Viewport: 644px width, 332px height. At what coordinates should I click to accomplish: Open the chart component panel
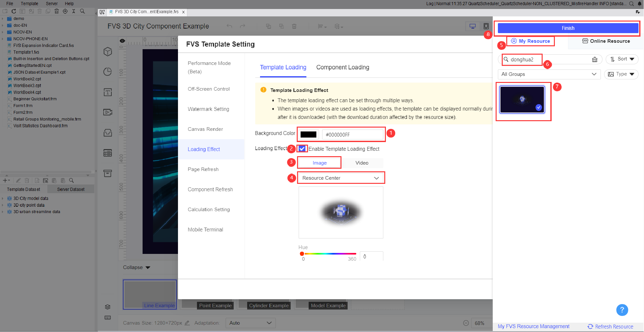[107, 72]
